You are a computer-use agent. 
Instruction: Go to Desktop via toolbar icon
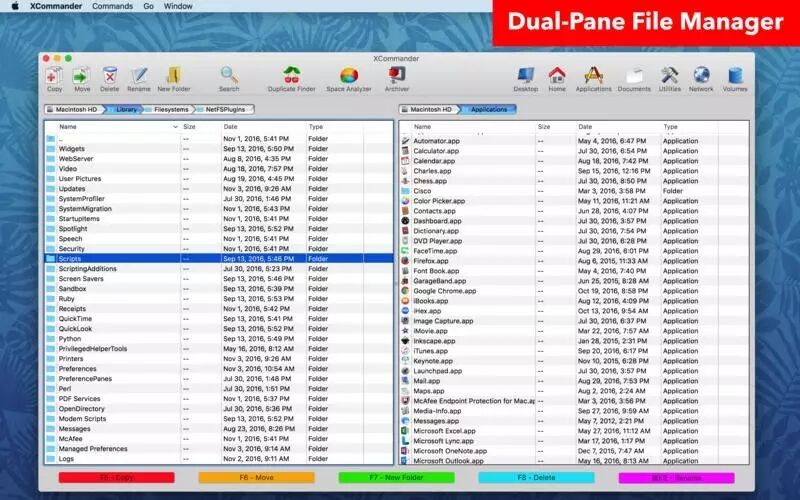[526, 79]
